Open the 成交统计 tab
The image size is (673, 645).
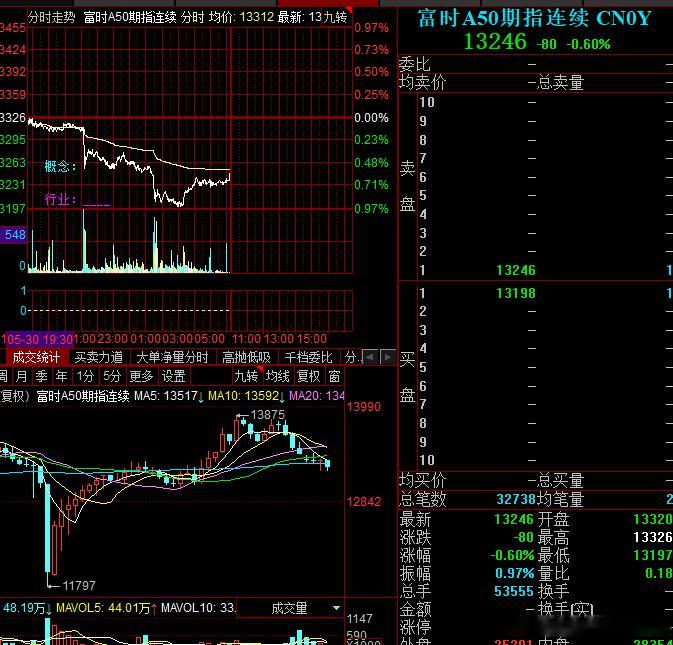point(36,357)
